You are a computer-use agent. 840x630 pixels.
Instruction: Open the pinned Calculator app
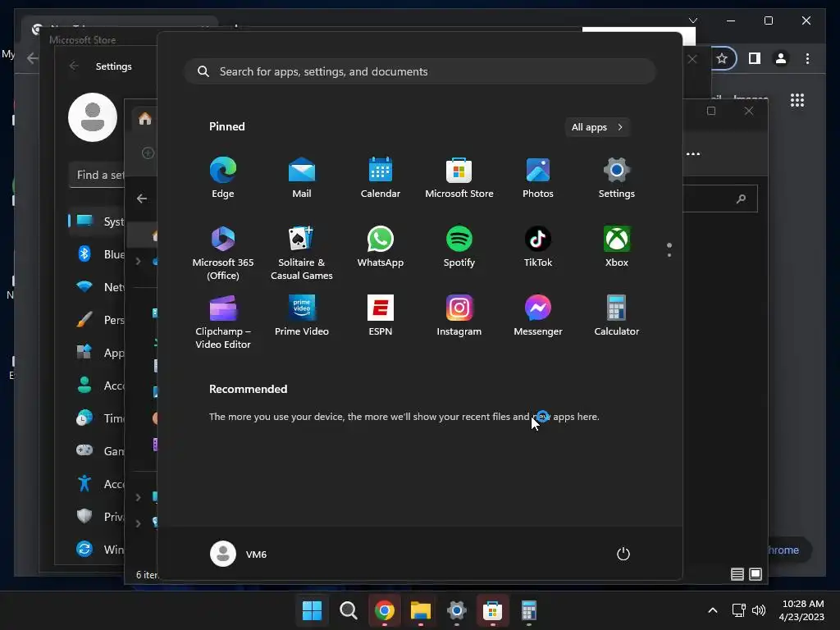click(x=617, y=316)
